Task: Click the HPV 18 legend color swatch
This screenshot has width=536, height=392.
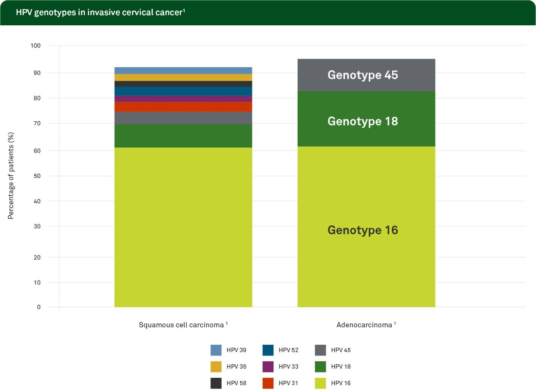Action: pos(320,367)
